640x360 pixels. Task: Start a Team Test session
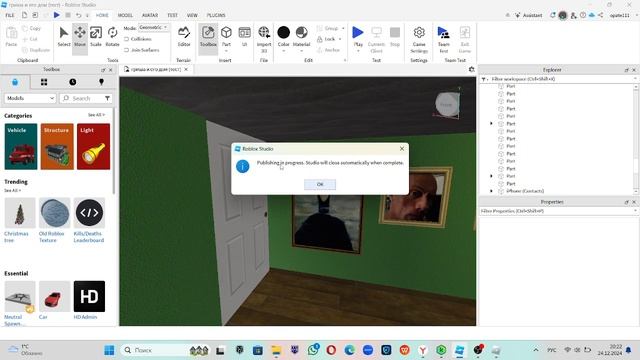444,39
